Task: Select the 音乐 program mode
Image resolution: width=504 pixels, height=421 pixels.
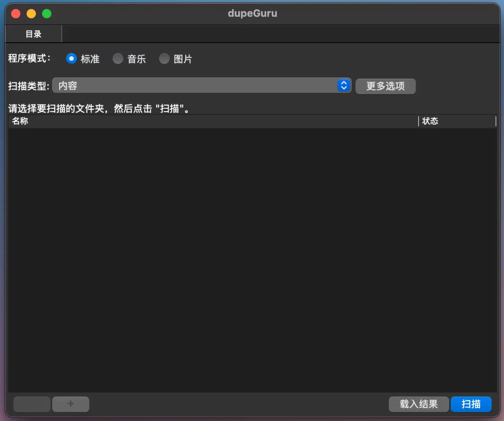Action: (118, 59)
